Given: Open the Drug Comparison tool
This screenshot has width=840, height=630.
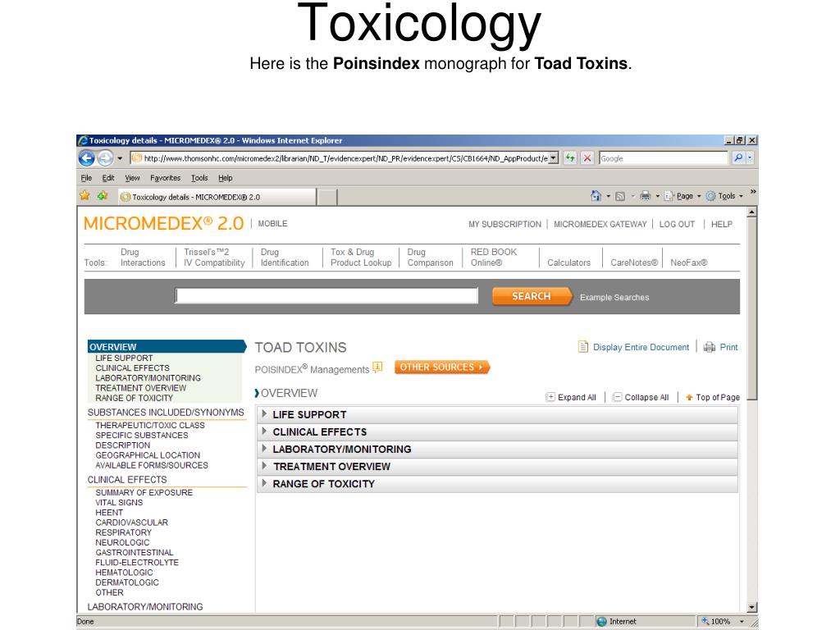Looking at the screenshot, I should point(430,257).
